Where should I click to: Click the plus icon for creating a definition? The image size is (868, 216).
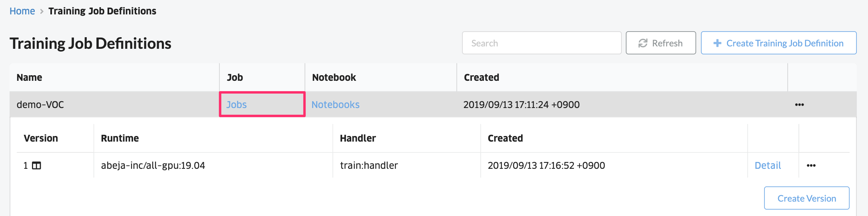click(717, 43)
